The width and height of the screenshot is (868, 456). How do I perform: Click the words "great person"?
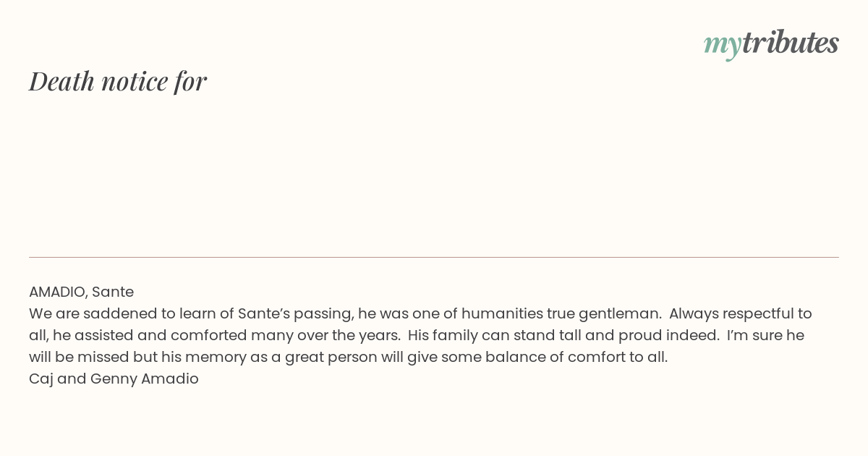pyautogui.click(x=329, y=357)
